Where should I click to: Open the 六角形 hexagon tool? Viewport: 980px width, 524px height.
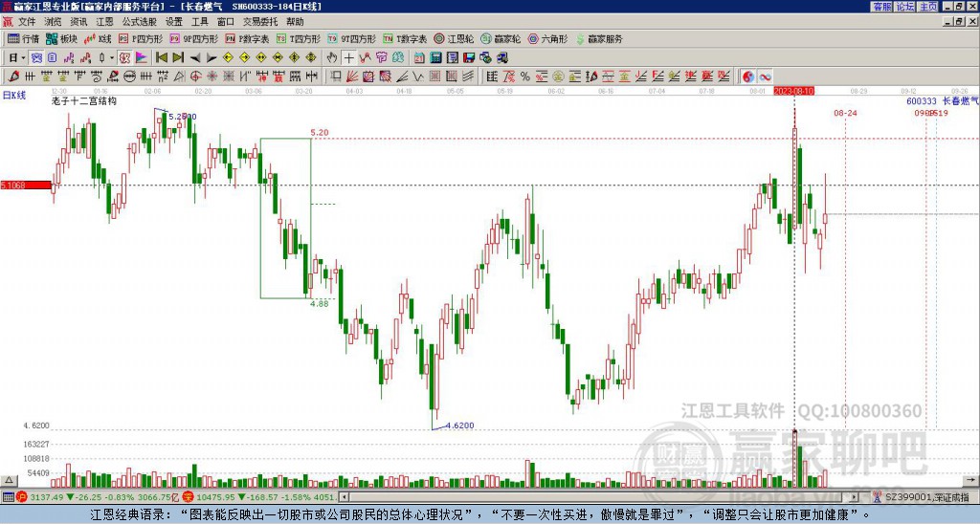pyautogui.click(x=548, y=38)
